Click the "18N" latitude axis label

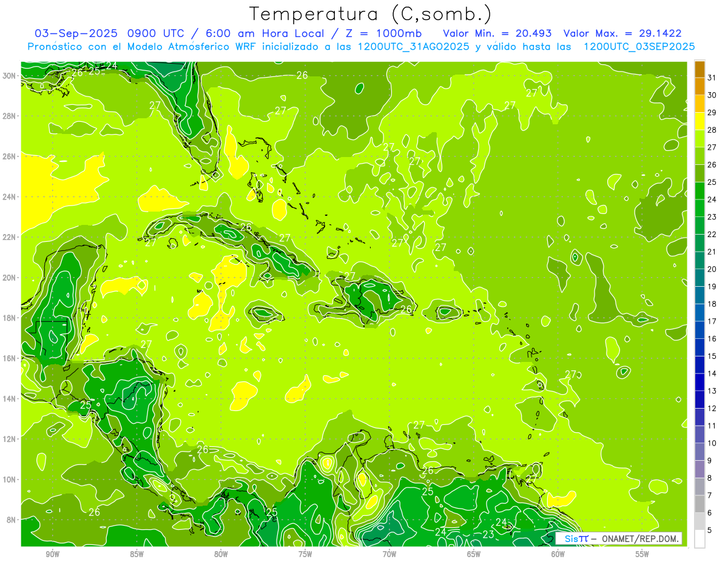click(10, 318)
